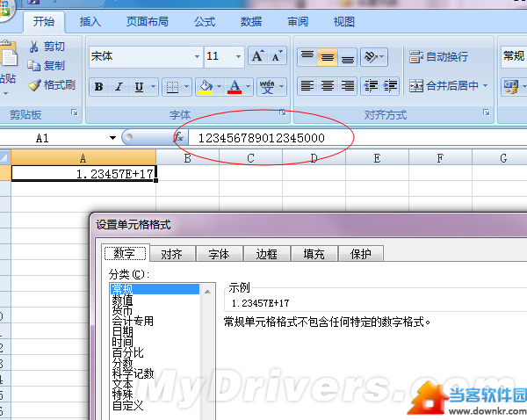Center cell text horizontally
527x420 pixels.
click(328, 85)
